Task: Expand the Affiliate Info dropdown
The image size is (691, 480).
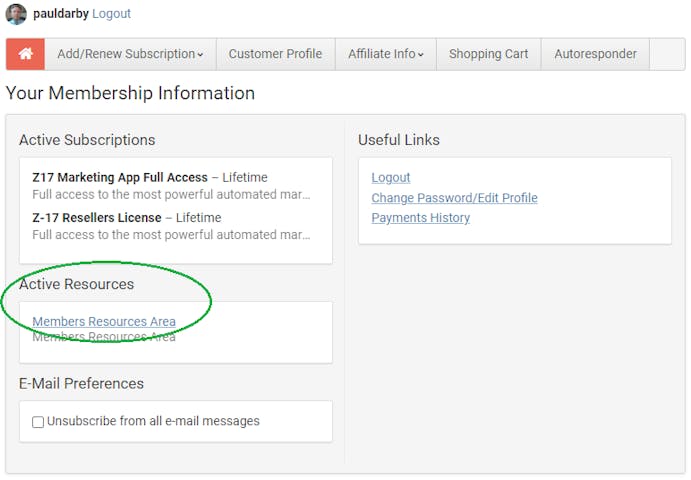Action: [x=386, y=54]
